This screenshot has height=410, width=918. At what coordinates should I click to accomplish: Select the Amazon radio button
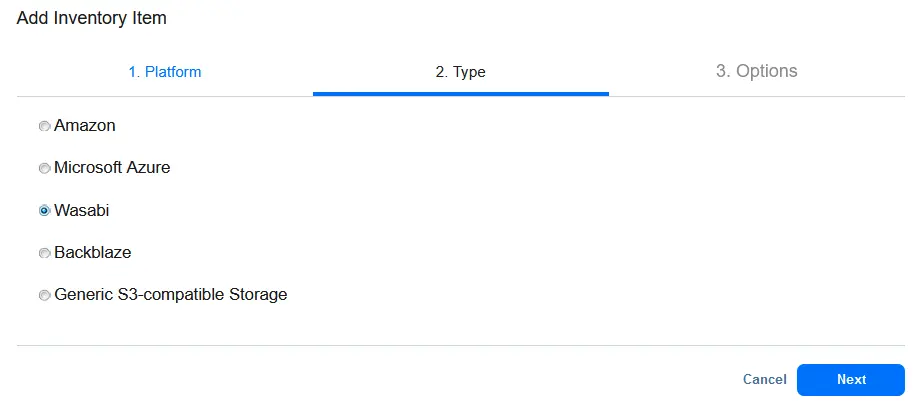coord(44,127)
